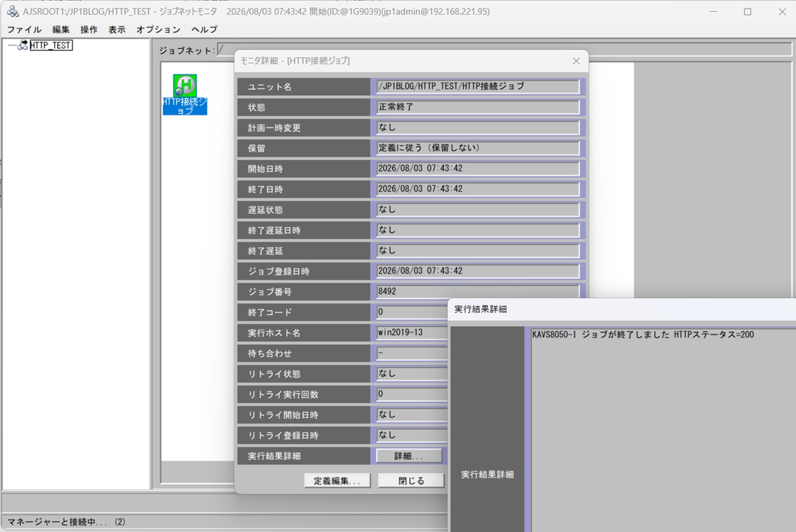The image size is (796, 532).
Task: Click the 状態 field showing 正常終了
Action: 477,107
